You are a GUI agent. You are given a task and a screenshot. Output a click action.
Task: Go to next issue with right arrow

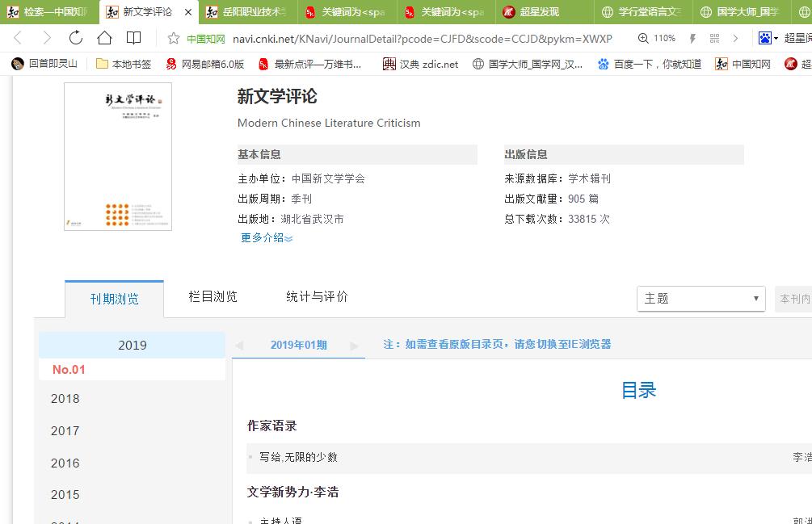[354, 346]
